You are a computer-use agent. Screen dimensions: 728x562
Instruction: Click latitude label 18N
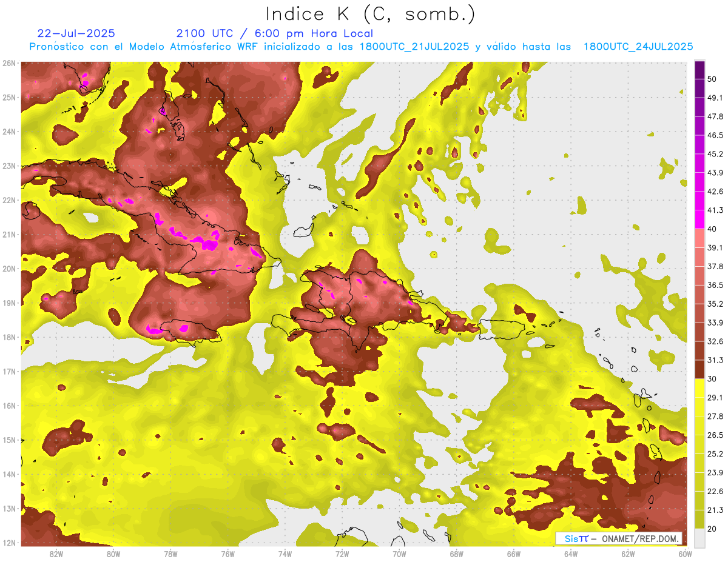pyautogui.click(x=9, y=337)
